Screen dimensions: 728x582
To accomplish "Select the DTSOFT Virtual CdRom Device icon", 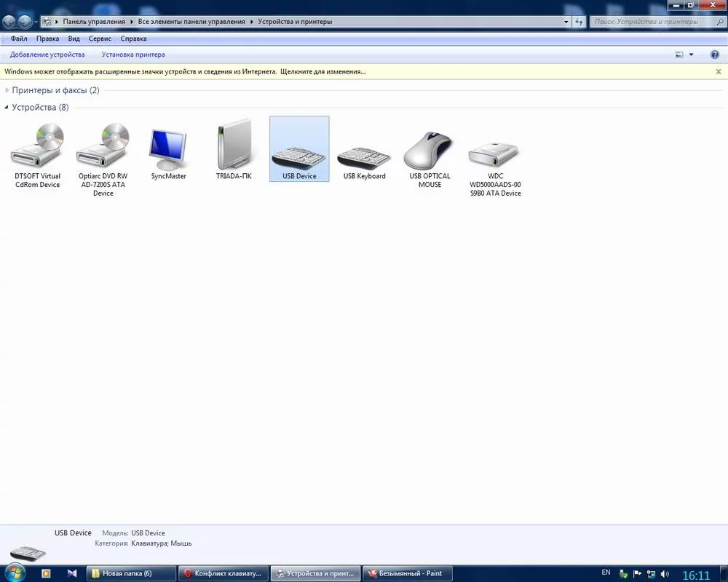I will [37, 156].
